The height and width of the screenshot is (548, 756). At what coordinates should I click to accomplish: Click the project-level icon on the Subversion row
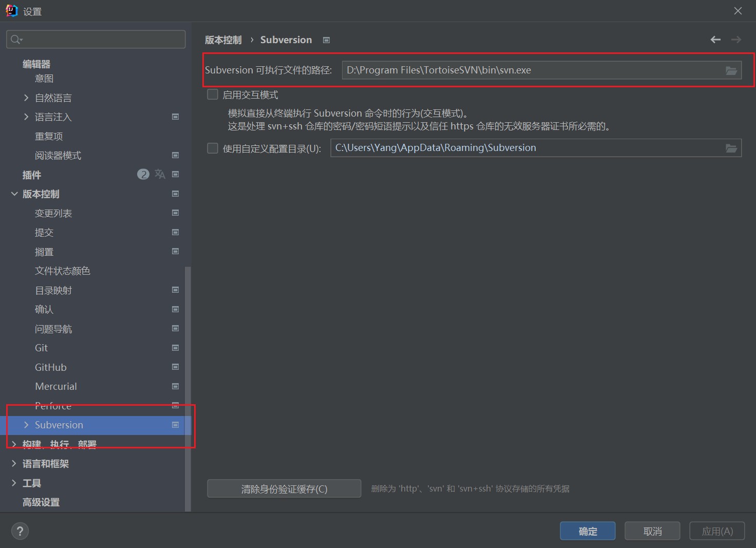[x=175, y=425]
